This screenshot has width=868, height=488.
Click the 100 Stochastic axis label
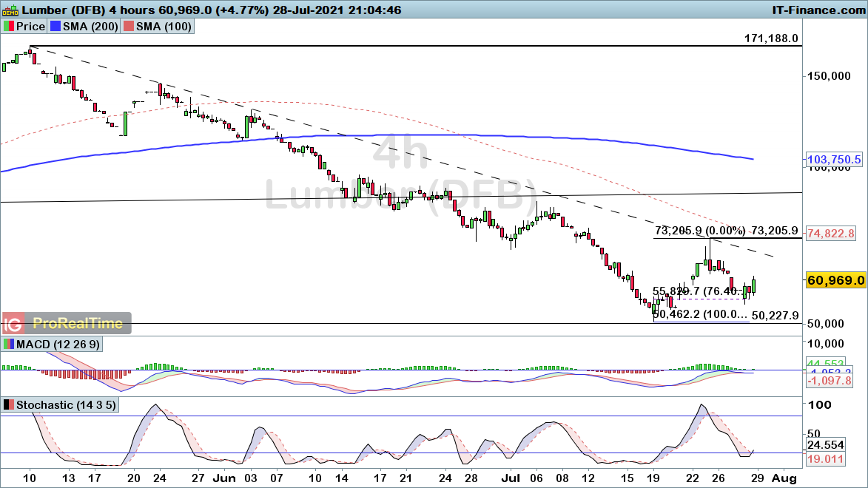click(x=820, y=405)
